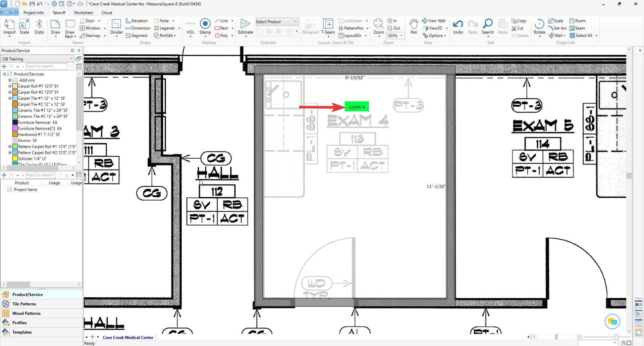Screen dimensions: 644x346
Task: Select the Project Items folder
Action: tap(25, 190)
